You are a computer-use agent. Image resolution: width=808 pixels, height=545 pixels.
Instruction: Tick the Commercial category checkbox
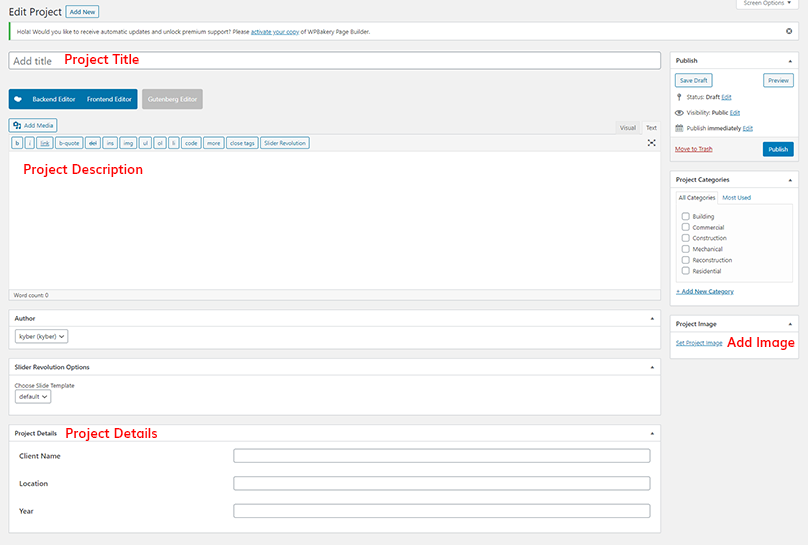point(685,227)
